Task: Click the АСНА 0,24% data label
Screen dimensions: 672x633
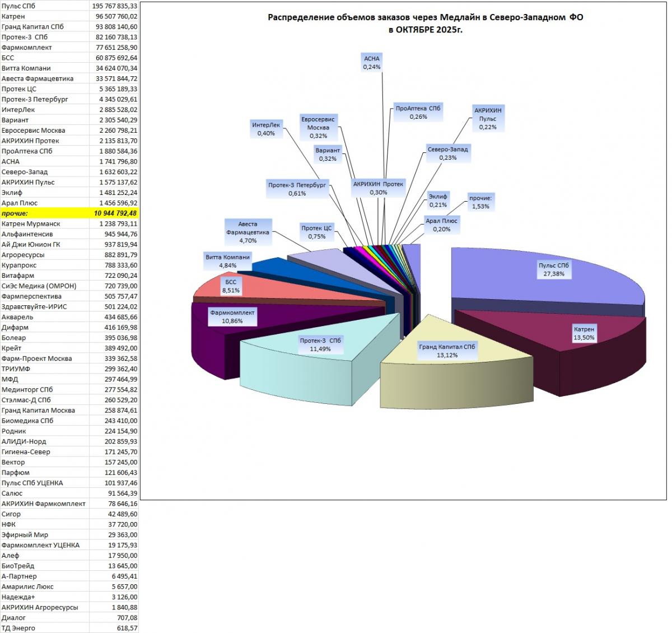Action: click(x=371, y=62)
